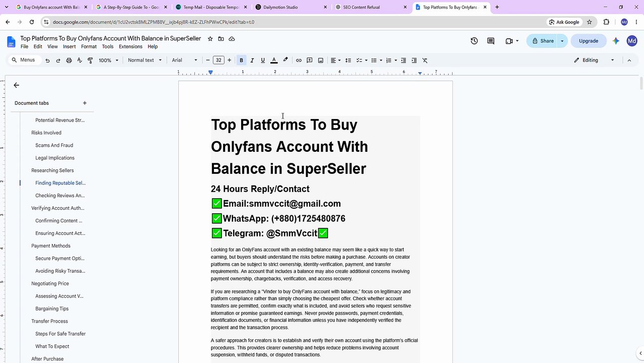644x363 pixels.
Task: Click the Upgrade button
Action: pos(589,41)
